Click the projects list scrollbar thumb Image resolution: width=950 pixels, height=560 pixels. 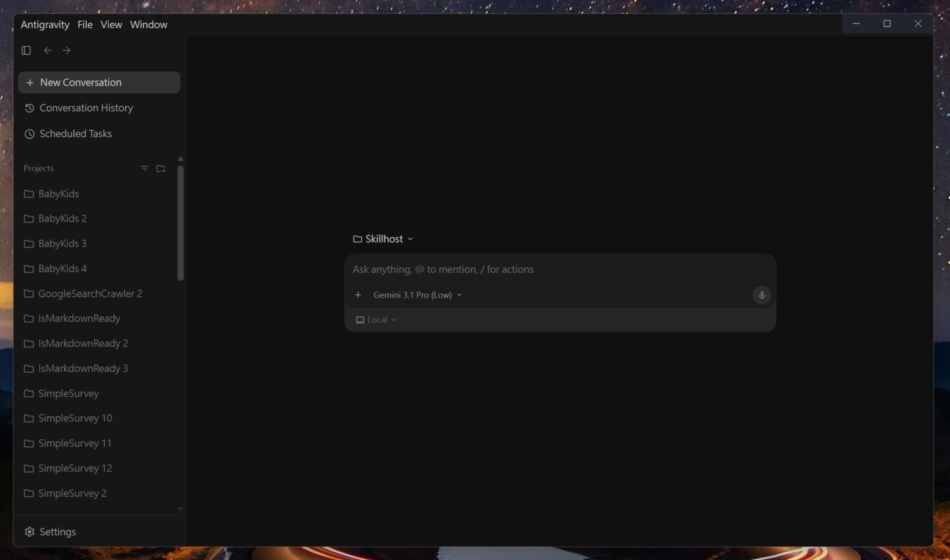pos(180,223)
